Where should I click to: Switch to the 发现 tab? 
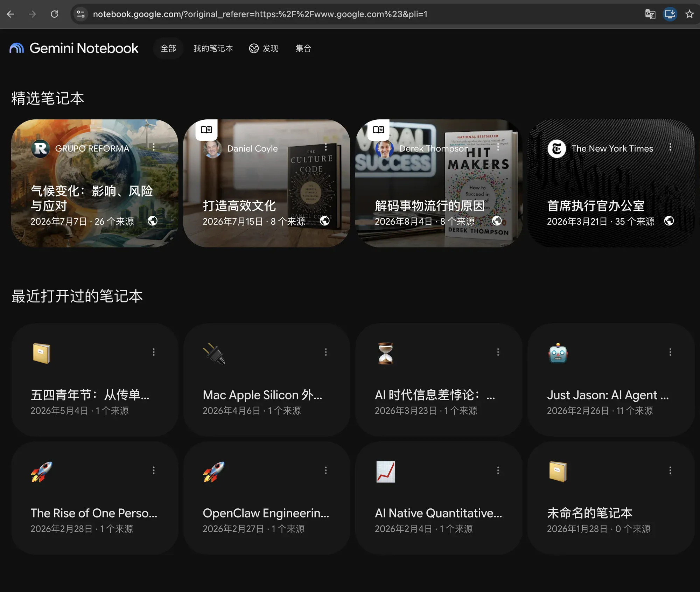(264, 48)
